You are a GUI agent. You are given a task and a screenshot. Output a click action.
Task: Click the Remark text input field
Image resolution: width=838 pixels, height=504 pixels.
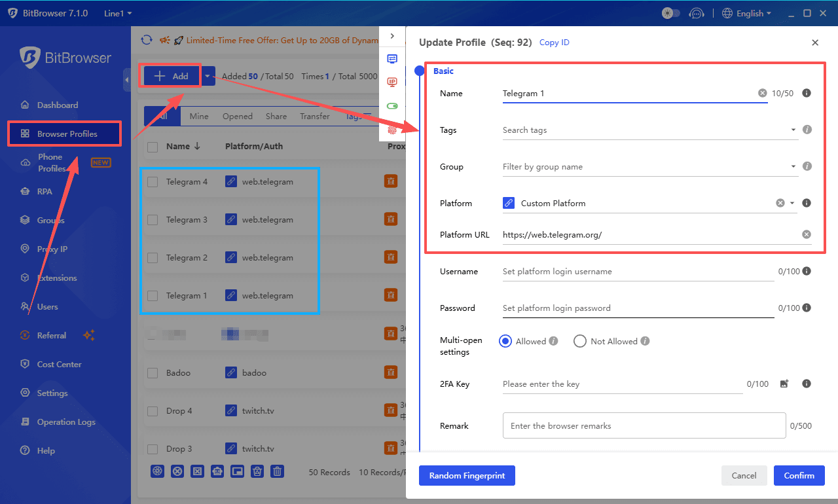[644, 425]
